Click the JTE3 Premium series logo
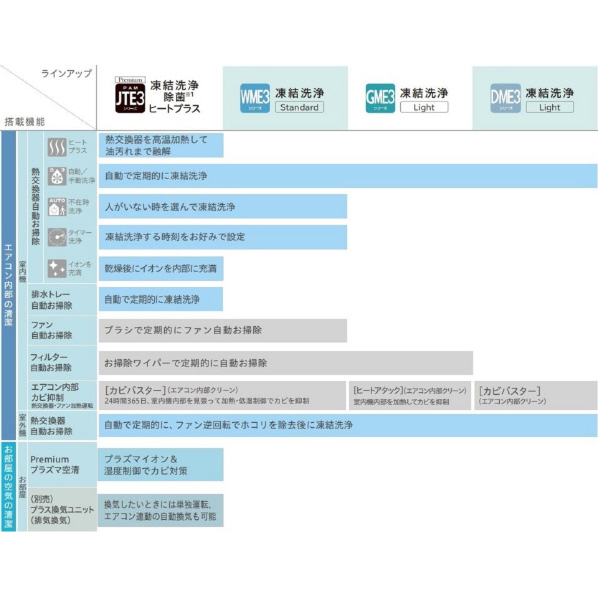The height and width of the screenshot is (598, 598). (x=130, y=95)
